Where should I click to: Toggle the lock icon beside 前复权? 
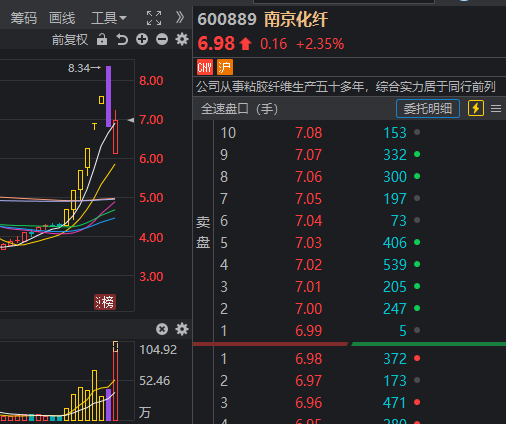[102, 39]
